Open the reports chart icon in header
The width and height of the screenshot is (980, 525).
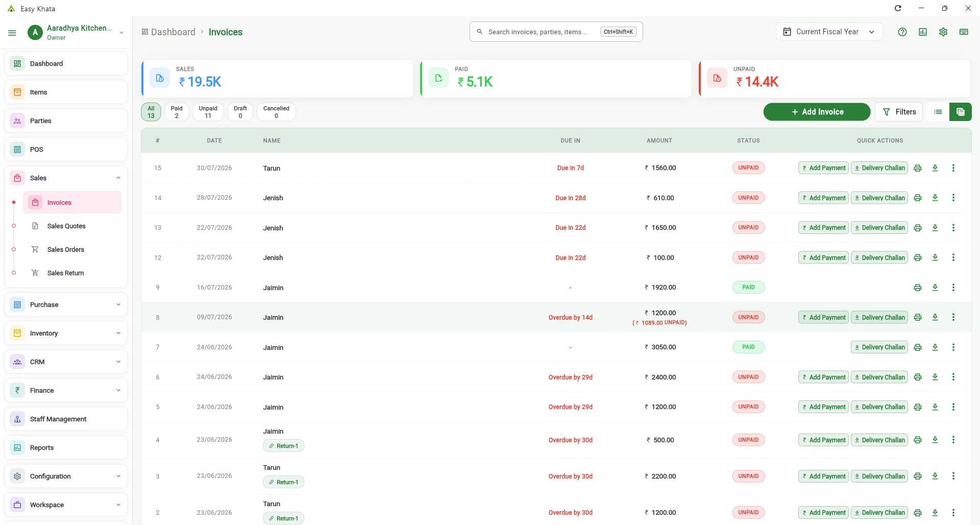pos(923,32)
